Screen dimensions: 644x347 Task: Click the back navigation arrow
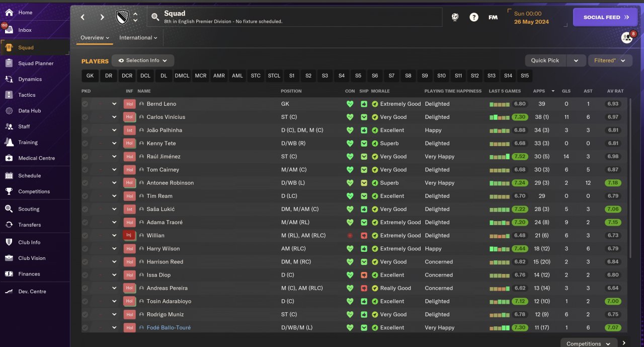coord(83,17)
